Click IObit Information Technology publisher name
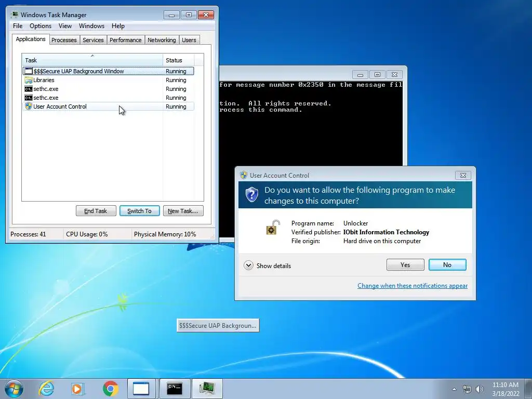This screenshot has height=399, width=532. pos(386,232)
